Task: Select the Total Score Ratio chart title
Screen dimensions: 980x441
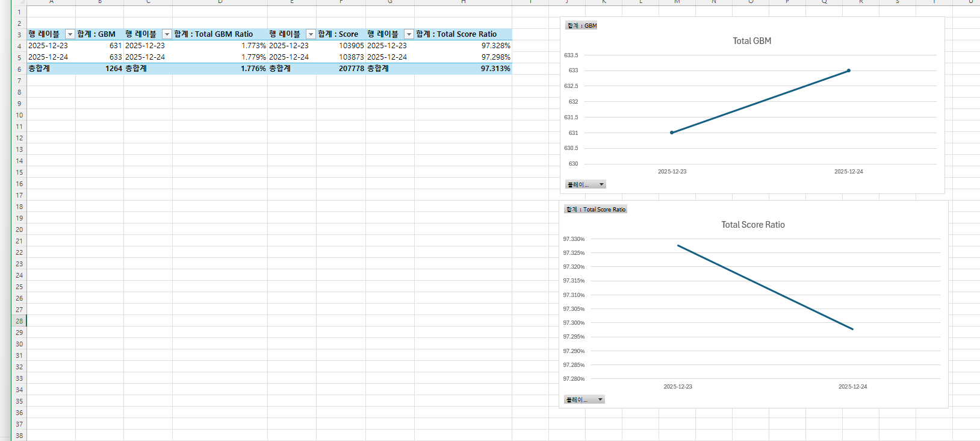Action: click(752, 225)
